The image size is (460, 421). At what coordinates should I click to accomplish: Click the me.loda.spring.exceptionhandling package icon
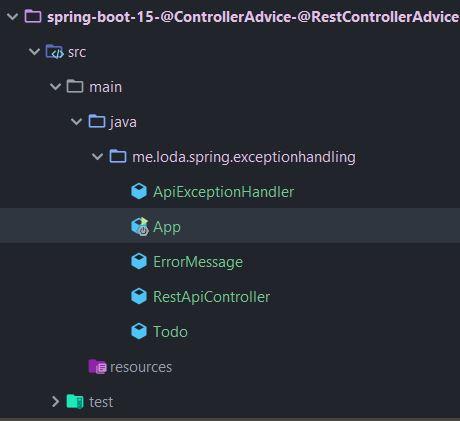pos(118,156)
